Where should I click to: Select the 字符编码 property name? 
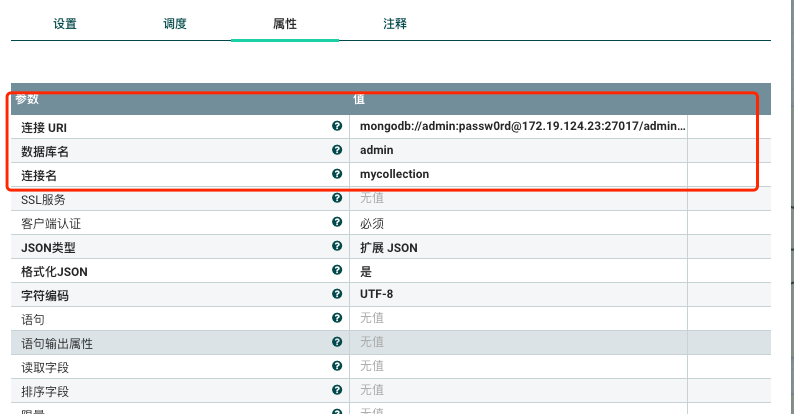[x=45, y=296]
